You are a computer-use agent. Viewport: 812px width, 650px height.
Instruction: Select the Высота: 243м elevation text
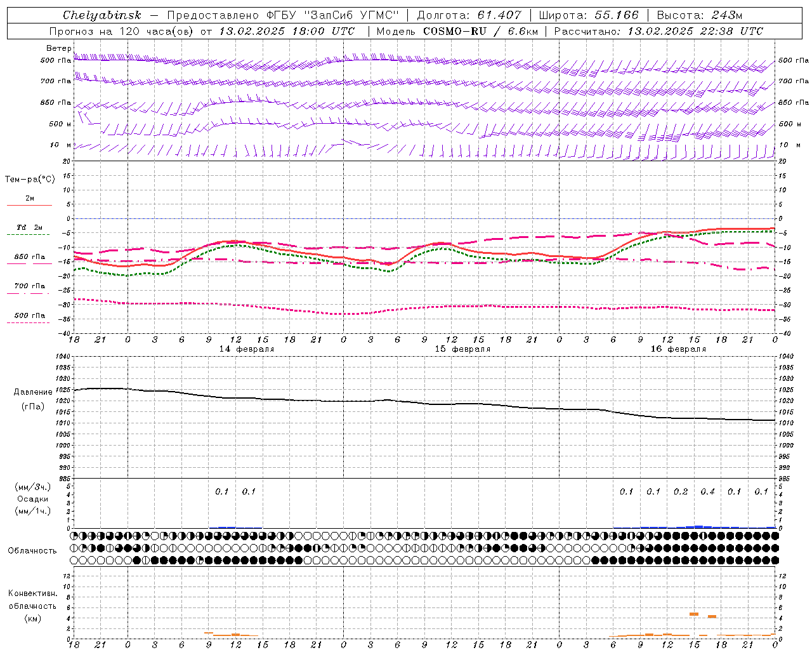(x=700, y=15)
